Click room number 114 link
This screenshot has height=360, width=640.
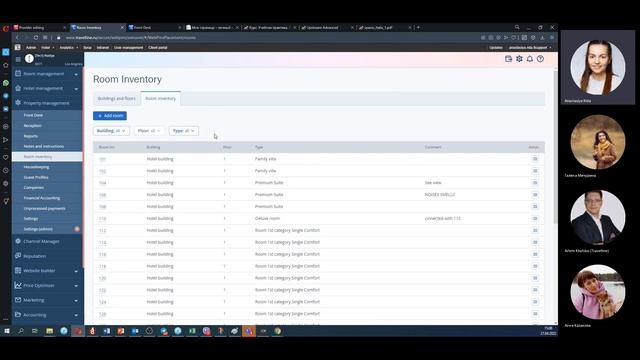(102, 242)
